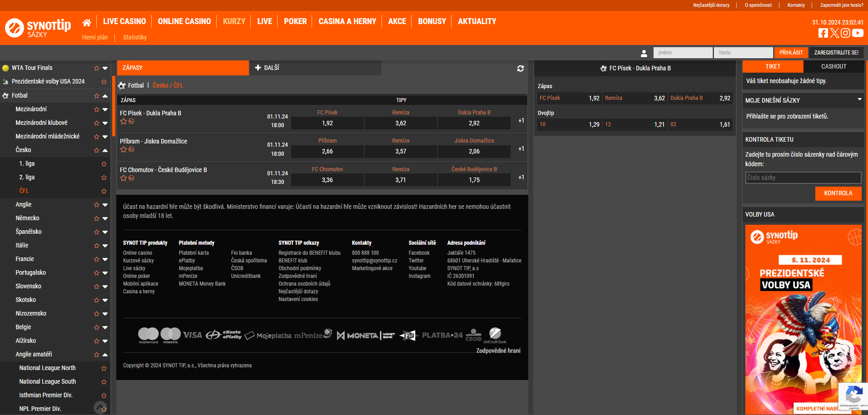868x415 pixels.
Task: Click the KONTROLA ticket check button
Action: (838, 193)
